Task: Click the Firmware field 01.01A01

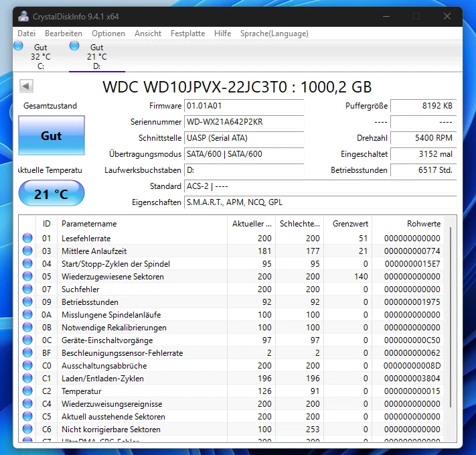Action: (x=244, y=106)
